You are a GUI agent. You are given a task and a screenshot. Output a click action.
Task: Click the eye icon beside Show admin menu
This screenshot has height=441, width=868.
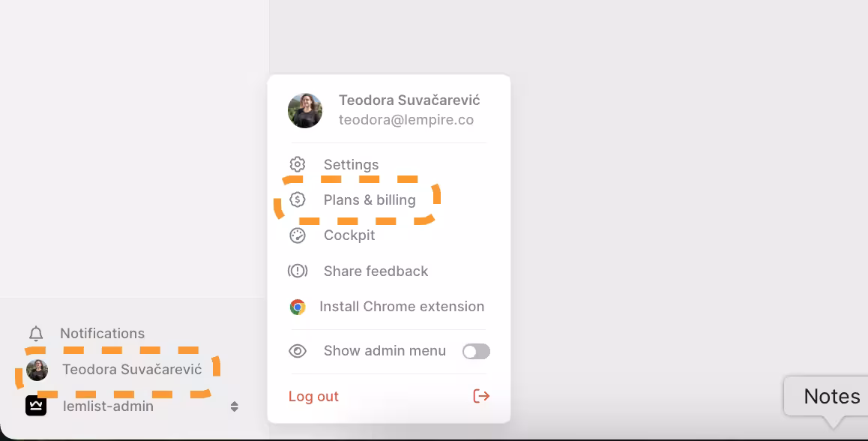(298, 351)
